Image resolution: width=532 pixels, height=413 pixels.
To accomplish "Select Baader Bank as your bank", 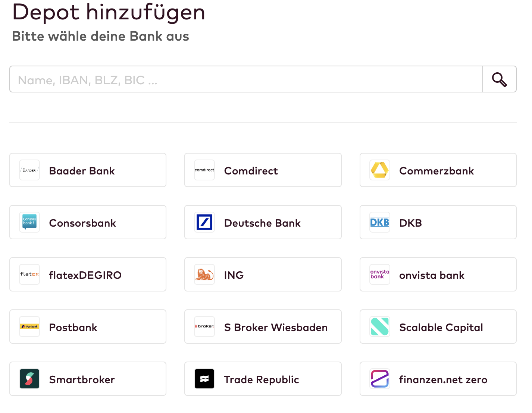I will tap(88, 170).
